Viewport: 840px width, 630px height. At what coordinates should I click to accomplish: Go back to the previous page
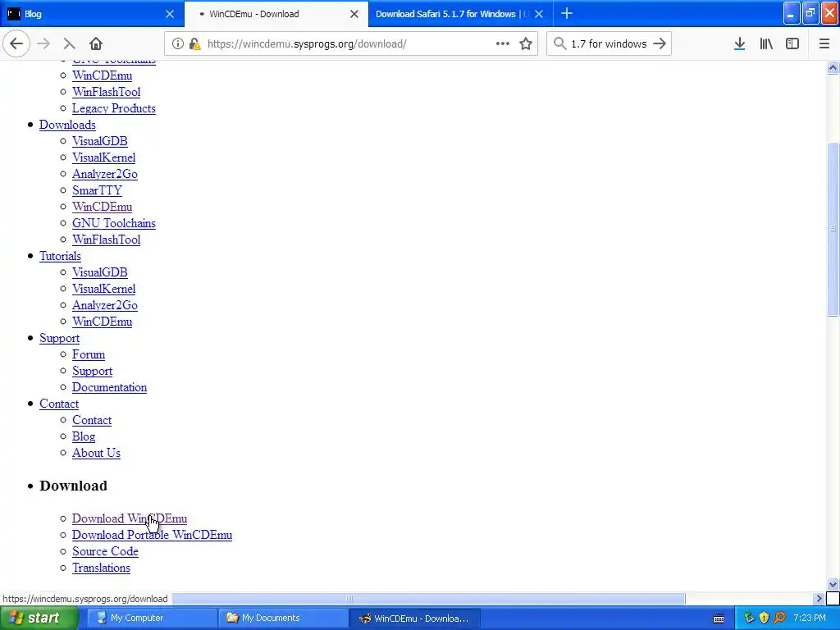(x=16, y=44)
